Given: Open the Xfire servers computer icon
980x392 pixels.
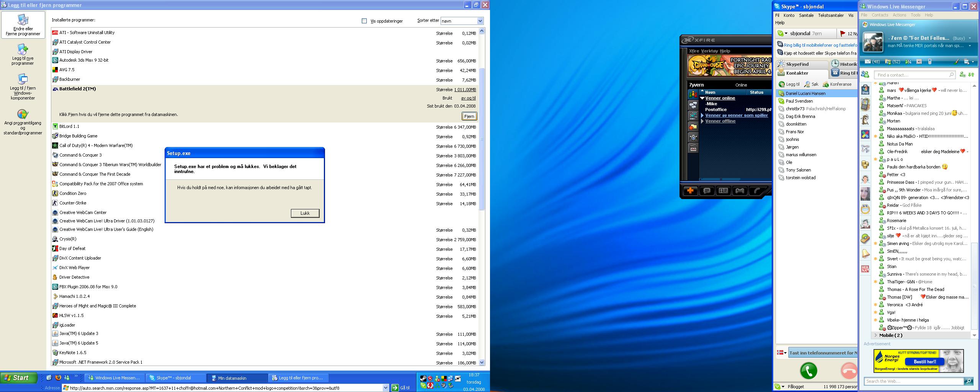Looking at the screenshot, I should (x=693, y=116).
